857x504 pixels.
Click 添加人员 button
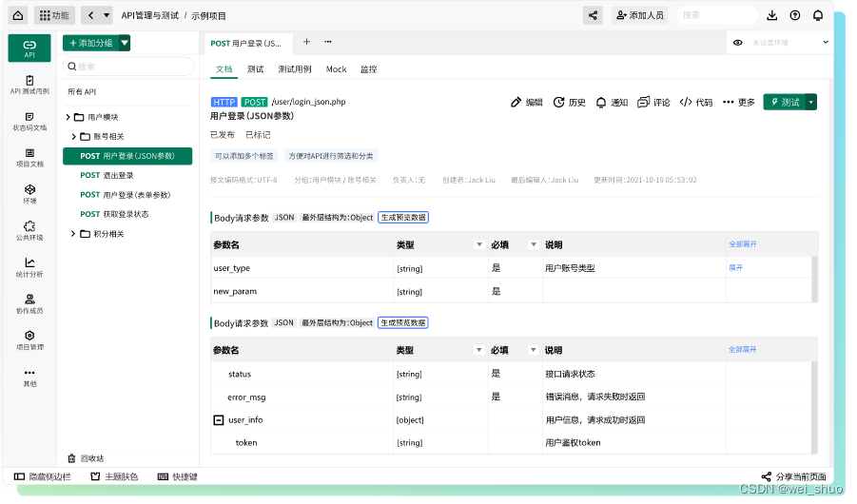tap(640, 15)
